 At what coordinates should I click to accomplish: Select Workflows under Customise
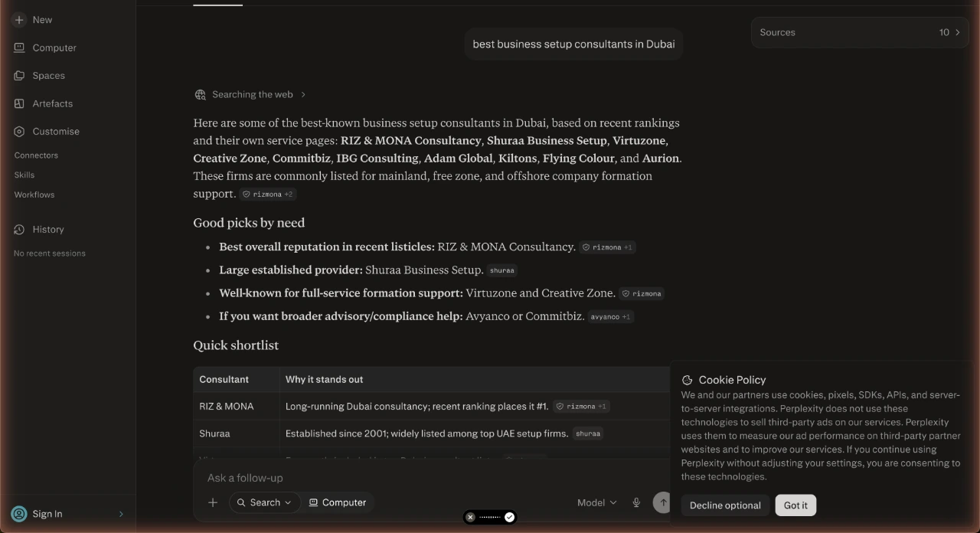[x=34, y=195]
